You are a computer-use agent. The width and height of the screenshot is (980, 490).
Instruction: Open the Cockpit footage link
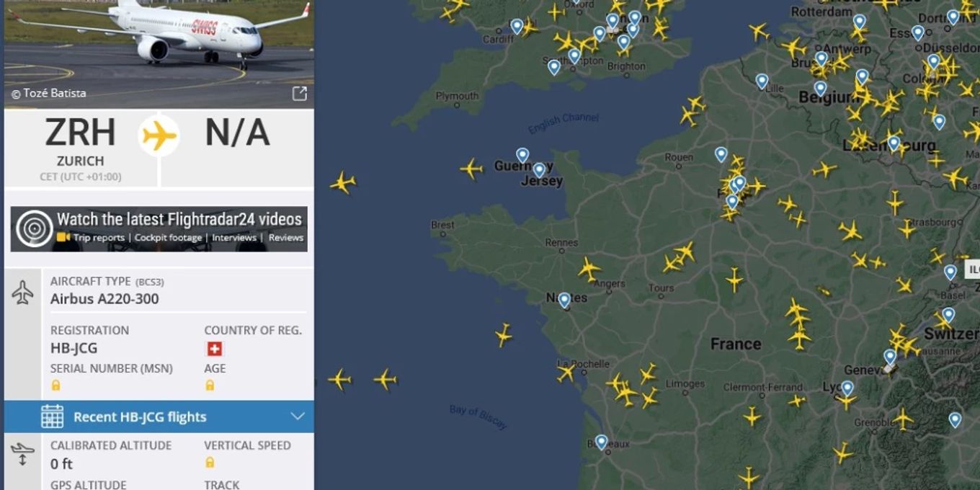170,238
